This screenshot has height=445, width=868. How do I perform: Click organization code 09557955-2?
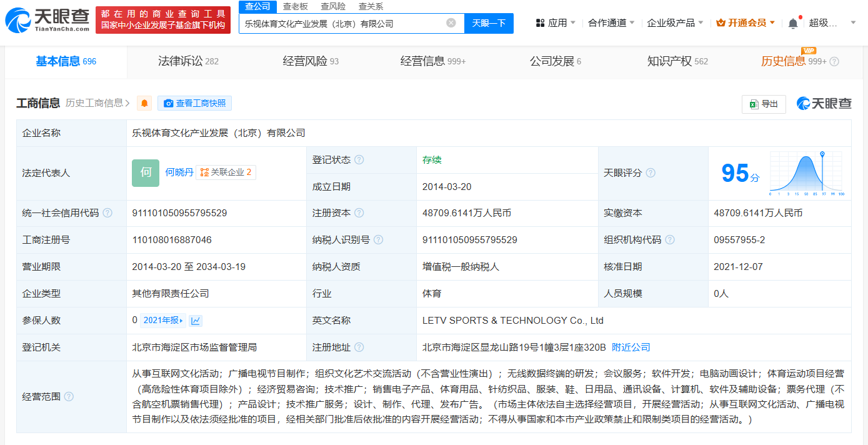(739, 240)
